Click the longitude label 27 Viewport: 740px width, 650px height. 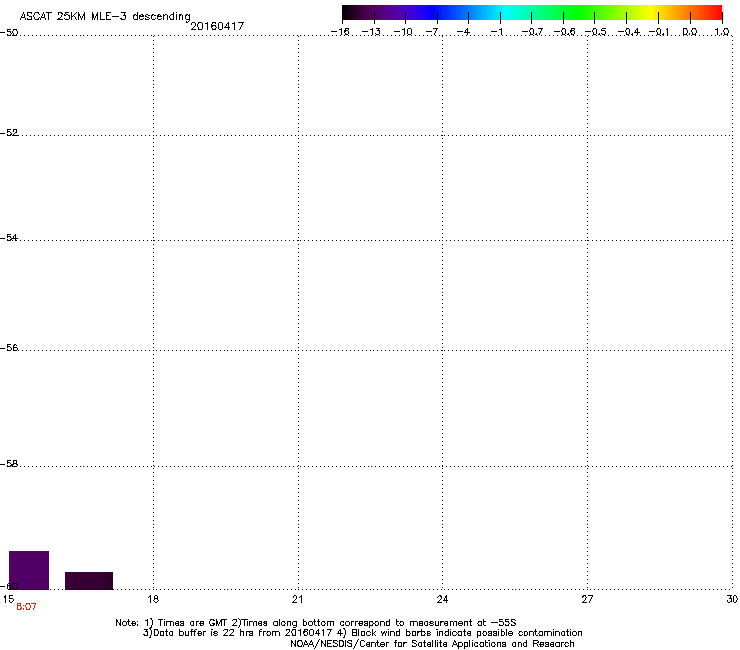tap(587, 599)
